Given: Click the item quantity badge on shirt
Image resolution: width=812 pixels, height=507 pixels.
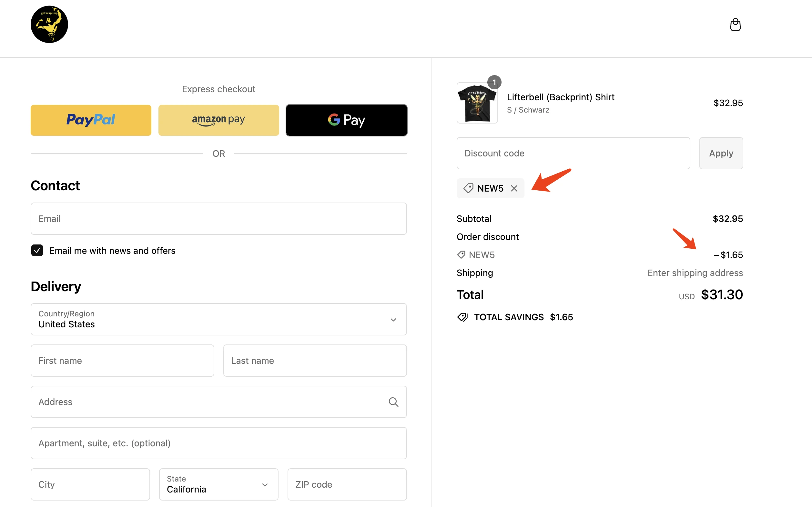Looking at the screenshot, I should 494,83.
